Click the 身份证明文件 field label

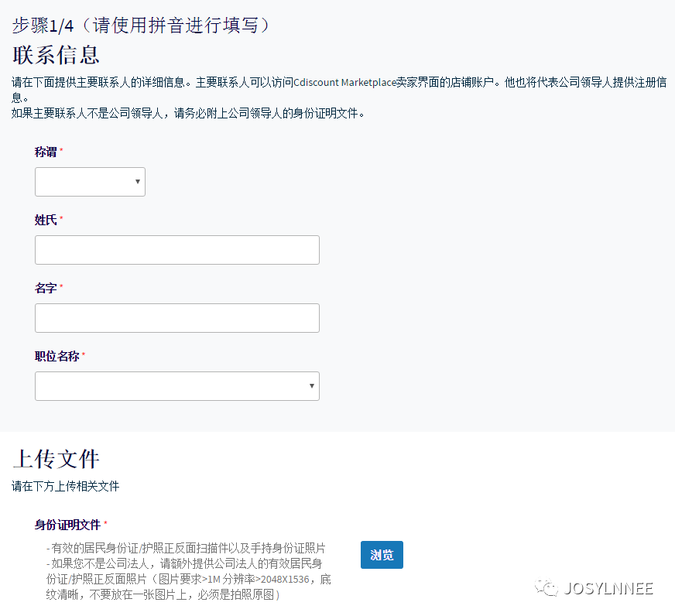point(67,525)
